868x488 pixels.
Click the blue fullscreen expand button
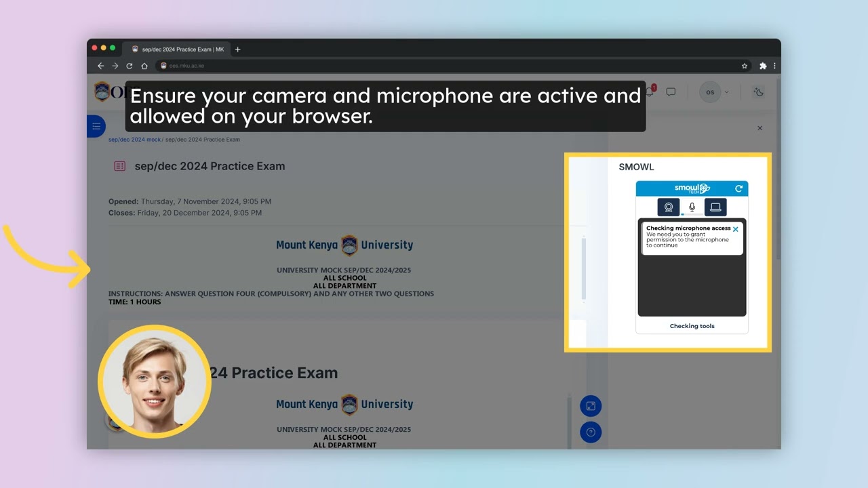click(x=591, y=406)
